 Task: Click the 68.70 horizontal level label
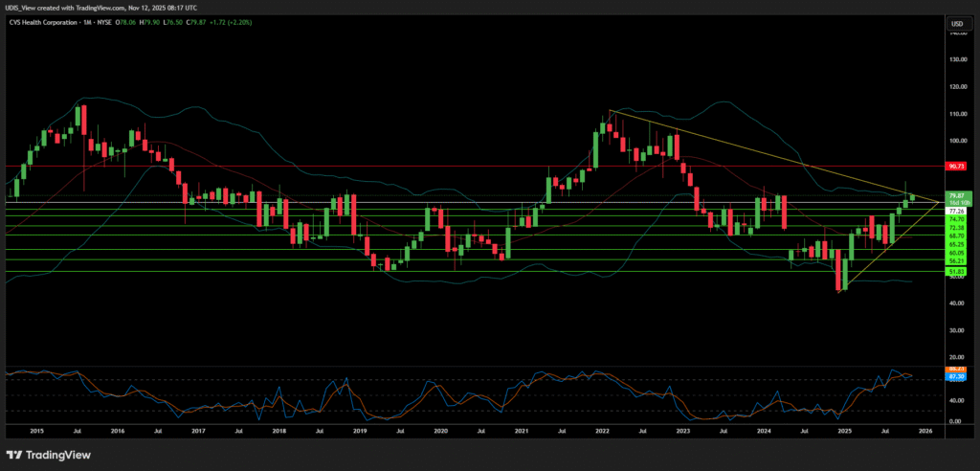[x=955, y=235]
